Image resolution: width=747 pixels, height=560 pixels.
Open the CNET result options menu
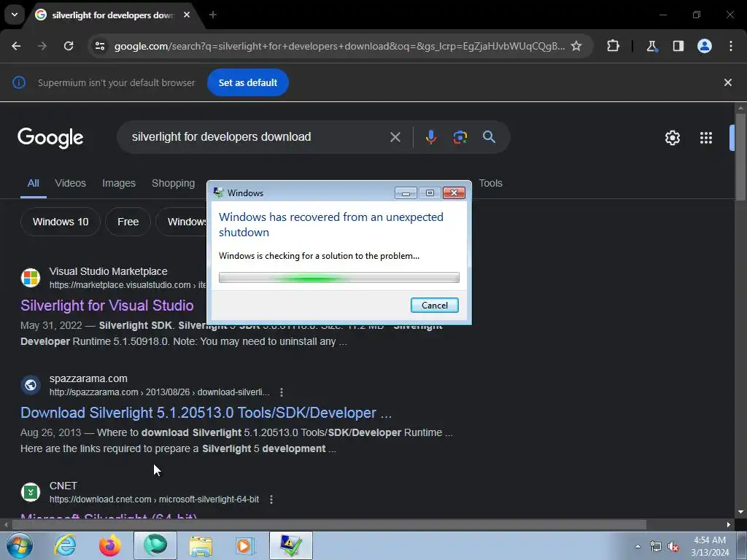[271, 499]
